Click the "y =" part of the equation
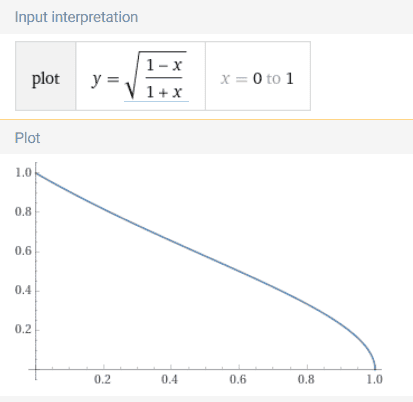The image size is (413, 402). 105,79
